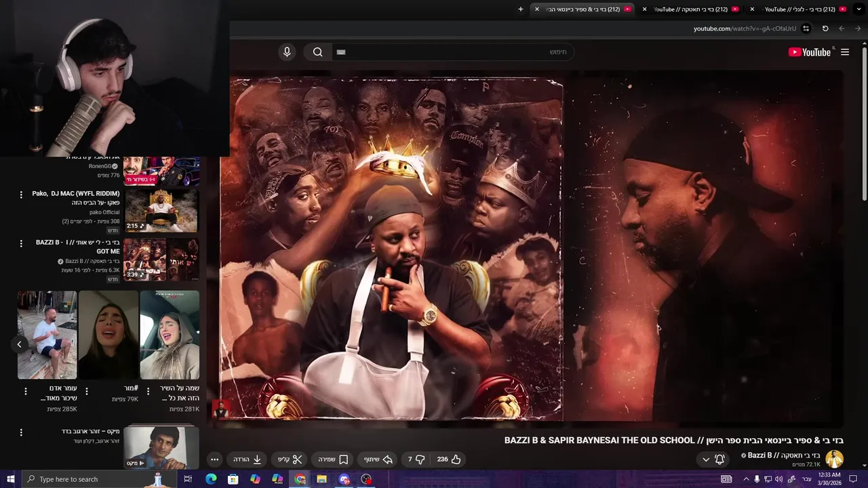Screen dimensions: 868x488
Task: Close the בזי בי תאסקה tab
Action: pos(644,9)
